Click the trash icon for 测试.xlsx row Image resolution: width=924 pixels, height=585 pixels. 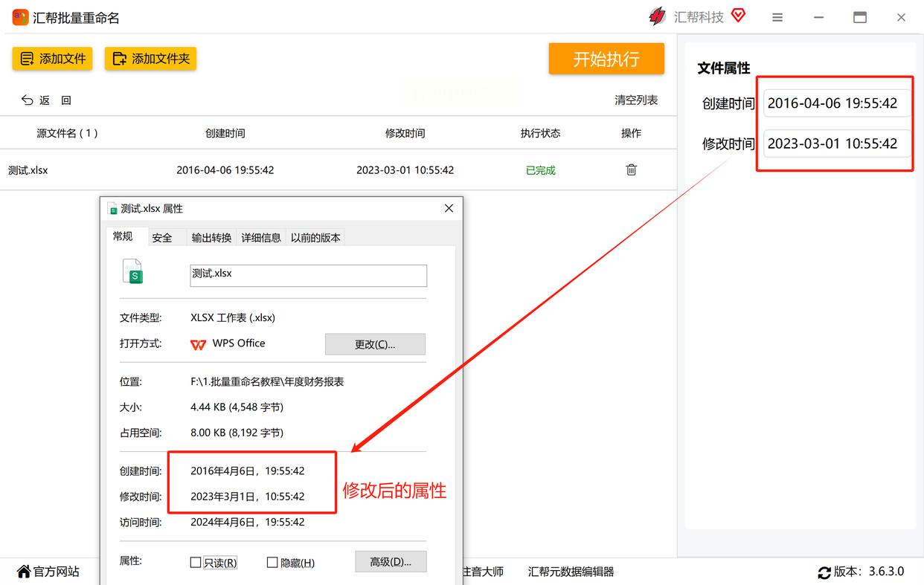tap(631, 169)
